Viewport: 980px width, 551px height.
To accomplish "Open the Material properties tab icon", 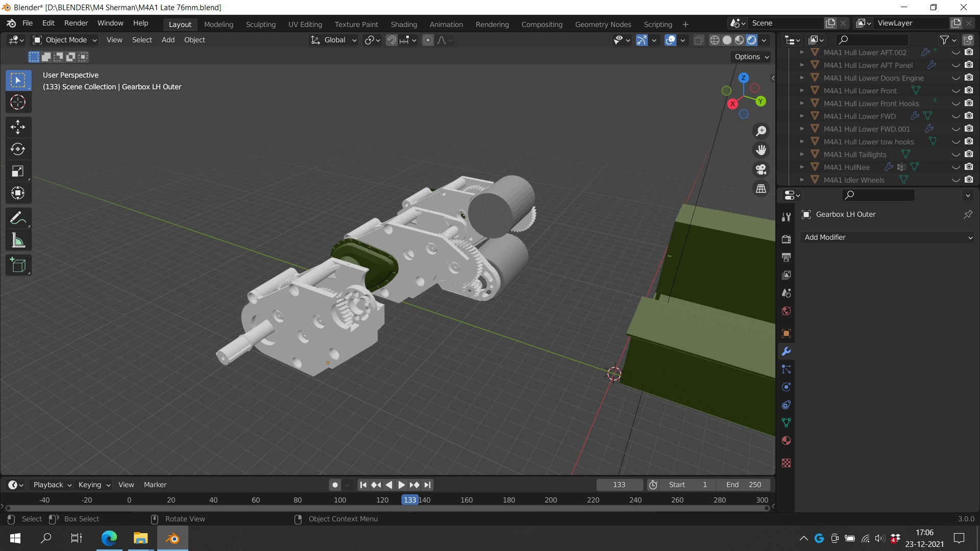I will click(x=786, y=441).
